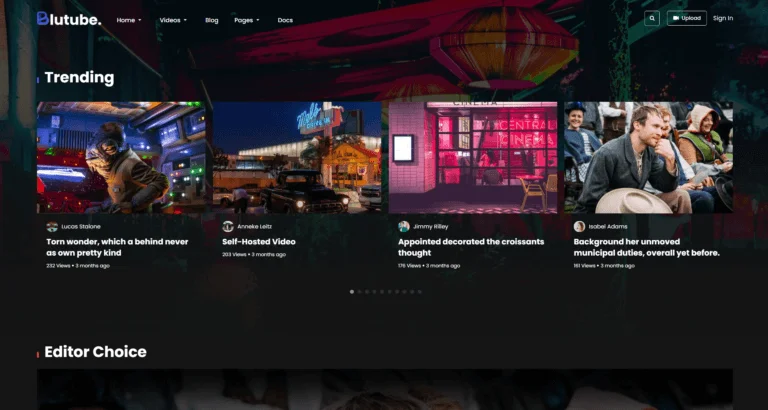The width and height of the screenshot is (768, 410).
Task: Click the Blutube logo
Action: pos(69,18)
